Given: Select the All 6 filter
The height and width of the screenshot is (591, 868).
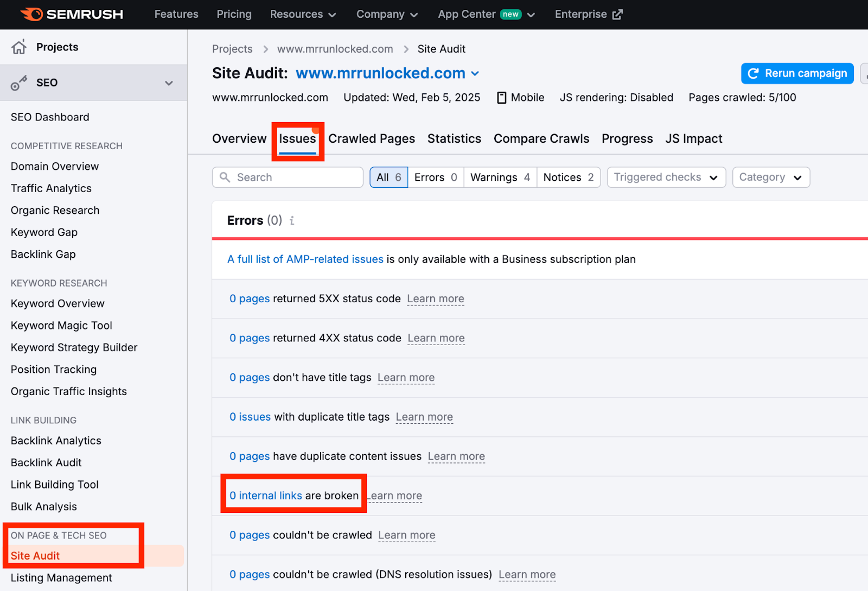Looking at the screenshot, I should point(389,177).
